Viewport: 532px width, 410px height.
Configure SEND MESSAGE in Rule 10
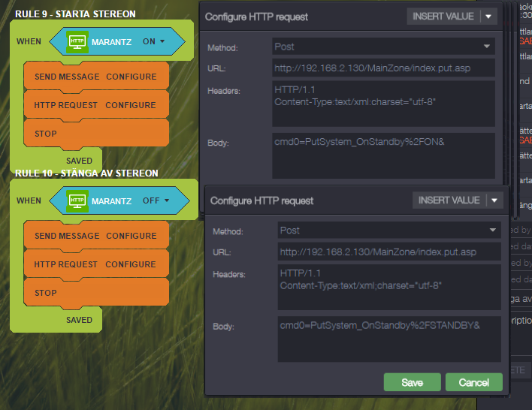[131, 236]
